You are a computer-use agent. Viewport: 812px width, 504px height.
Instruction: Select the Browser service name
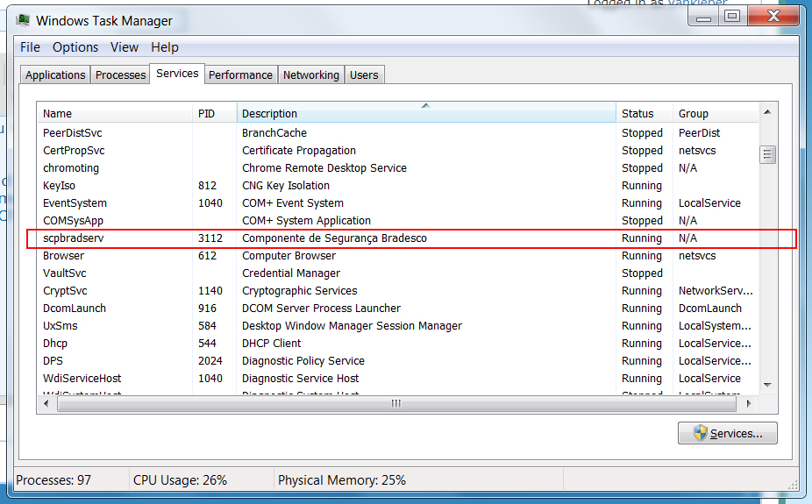pos(63,256)
